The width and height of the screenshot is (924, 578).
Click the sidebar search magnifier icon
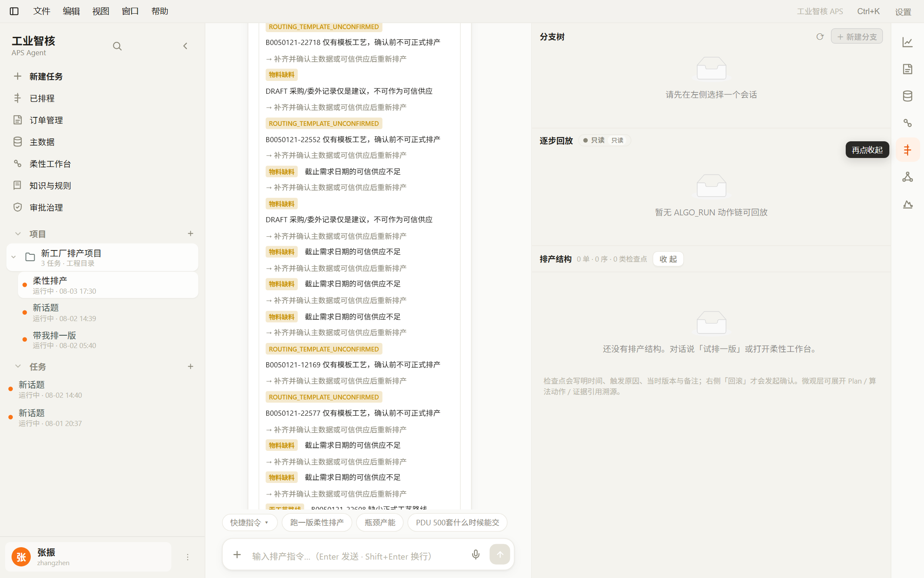(x=117, y=46)
